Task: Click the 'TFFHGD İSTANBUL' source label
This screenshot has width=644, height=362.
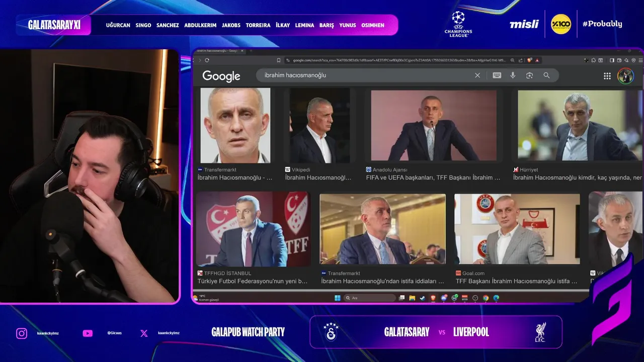Action: (227, 273)
